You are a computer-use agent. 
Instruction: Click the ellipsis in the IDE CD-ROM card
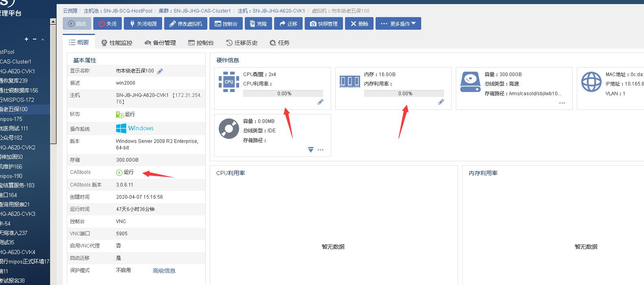coord(321,150)
